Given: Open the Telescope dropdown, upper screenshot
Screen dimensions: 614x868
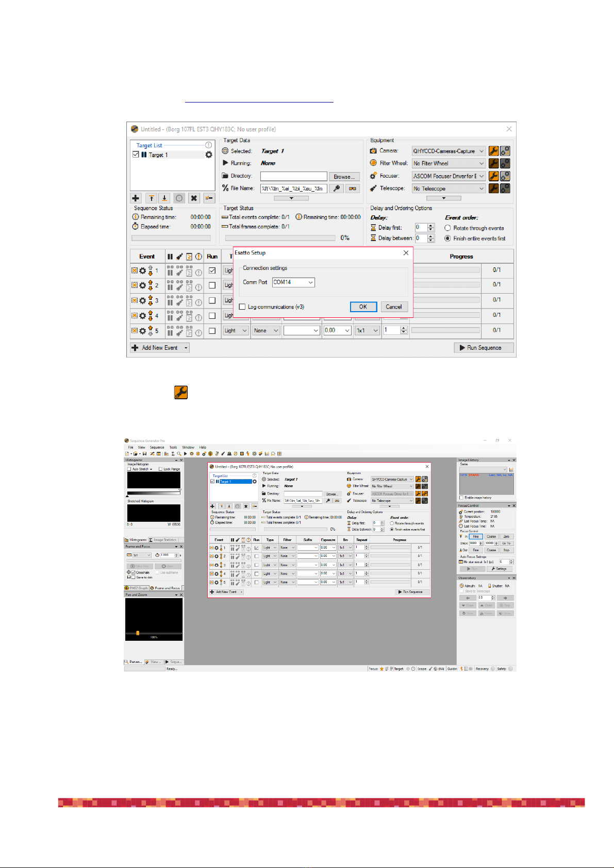Looking at the screenshot, I should pos(449,189).
